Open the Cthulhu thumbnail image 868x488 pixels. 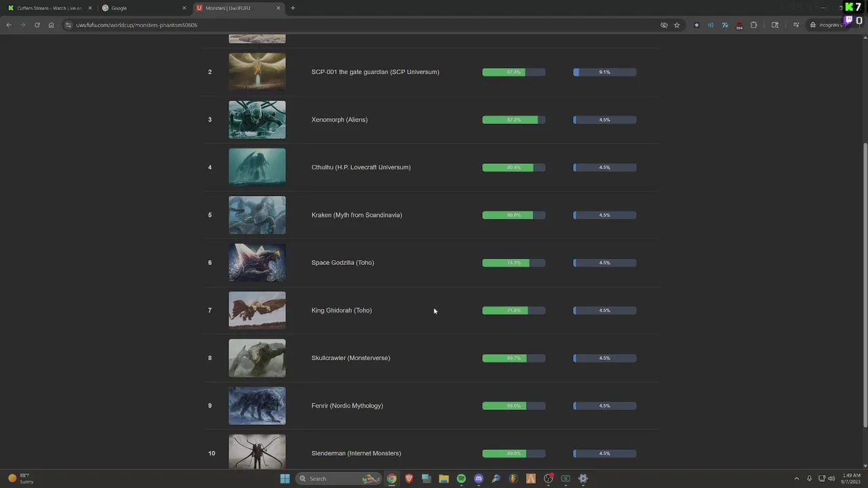(257, 167)
